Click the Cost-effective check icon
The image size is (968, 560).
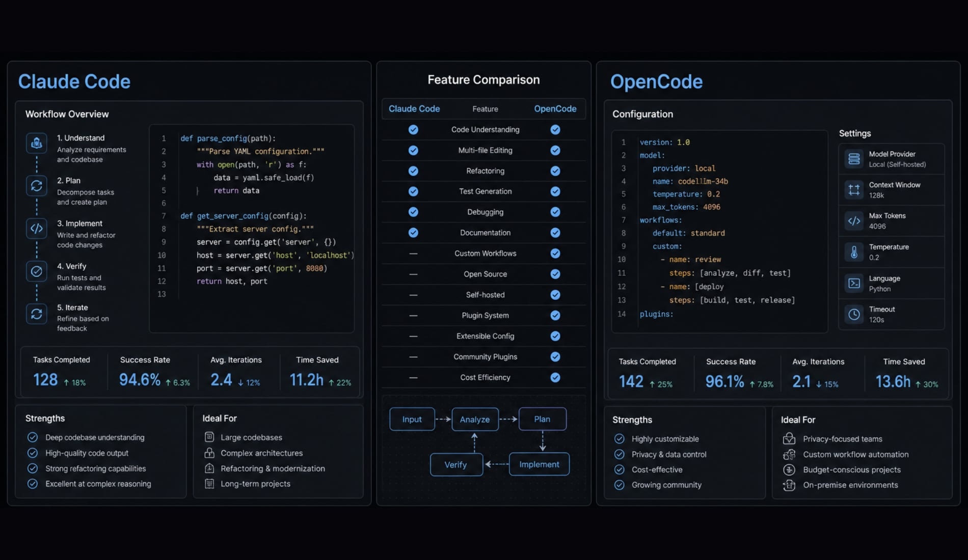point(620,469)
